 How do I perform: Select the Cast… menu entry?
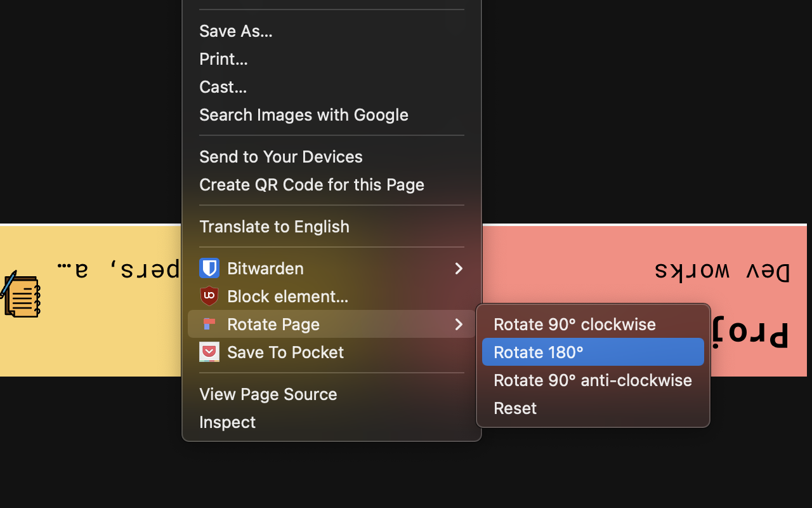pyautogui.click(x=332, y=86)
